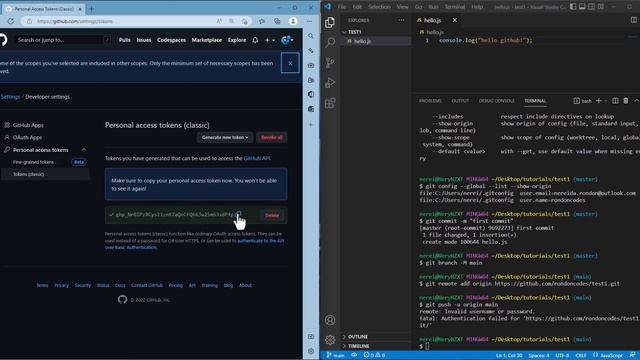640x360 pixels.
Task: Click the Edge sidebar search icon
Action: pyautogui.click(x=311, y=36)
